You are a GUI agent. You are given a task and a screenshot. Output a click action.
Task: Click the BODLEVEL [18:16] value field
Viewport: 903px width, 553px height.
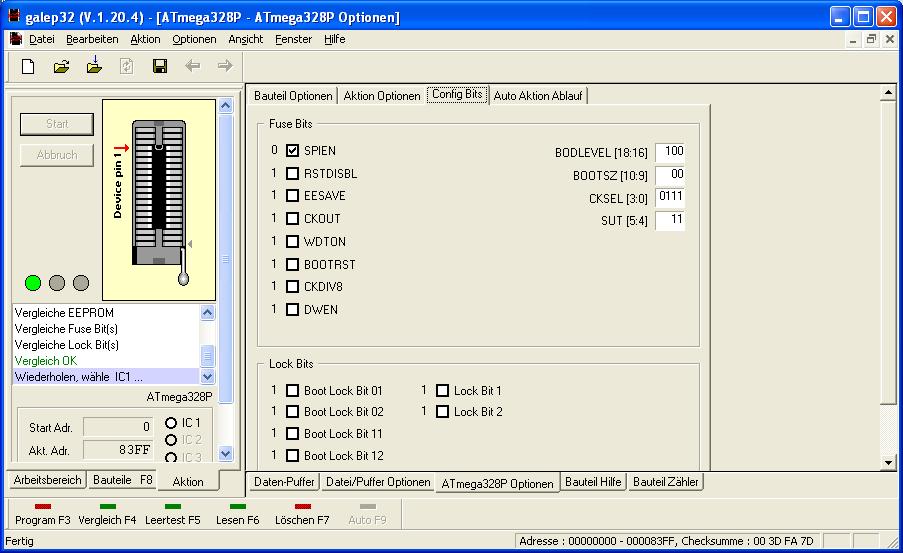click(670, 152)
